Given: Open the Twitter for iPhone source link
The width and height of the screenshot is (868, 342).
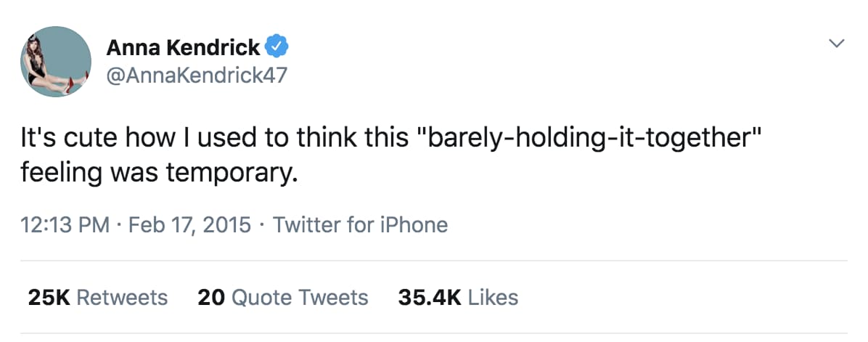Looking at the screenshot, I should point(360,225).
